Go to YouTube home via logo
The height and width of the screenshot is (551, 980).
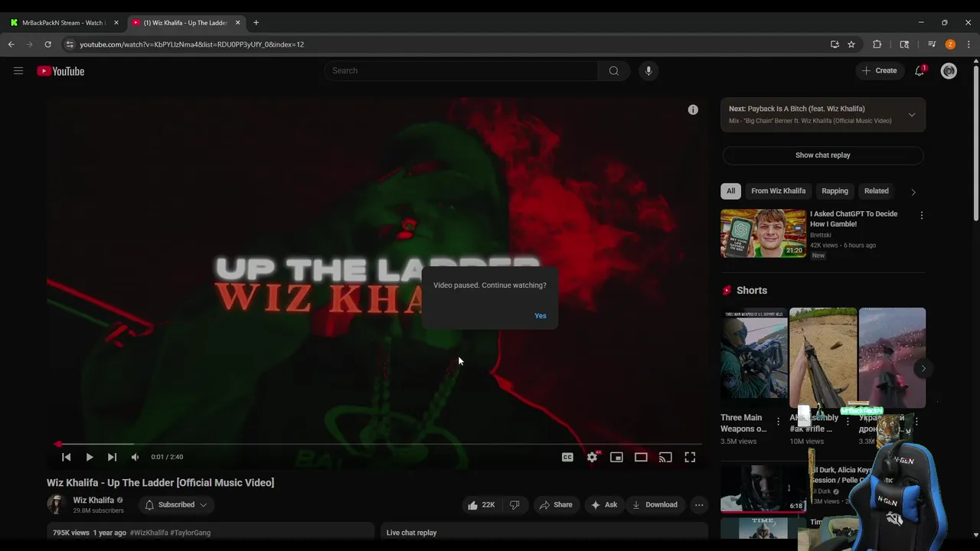pos(60,71)
